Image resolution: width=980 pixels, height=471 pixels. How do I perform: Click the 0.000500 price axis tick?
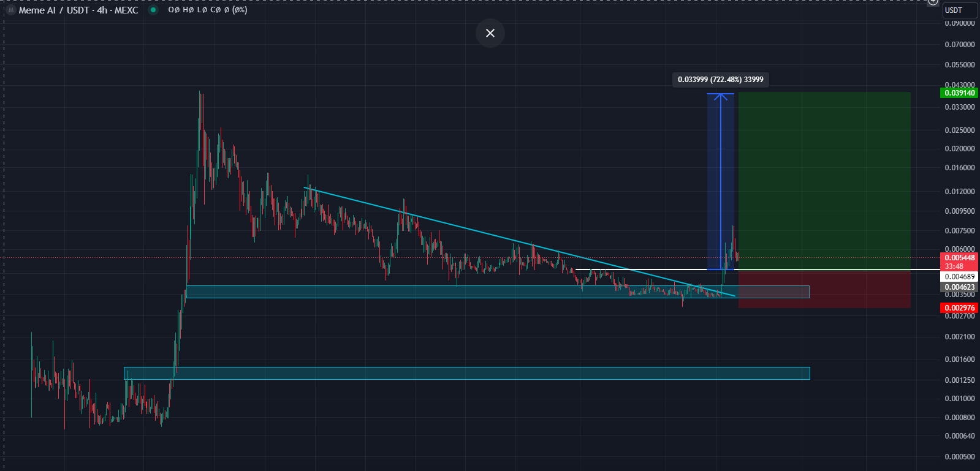(x=959, y=457)
